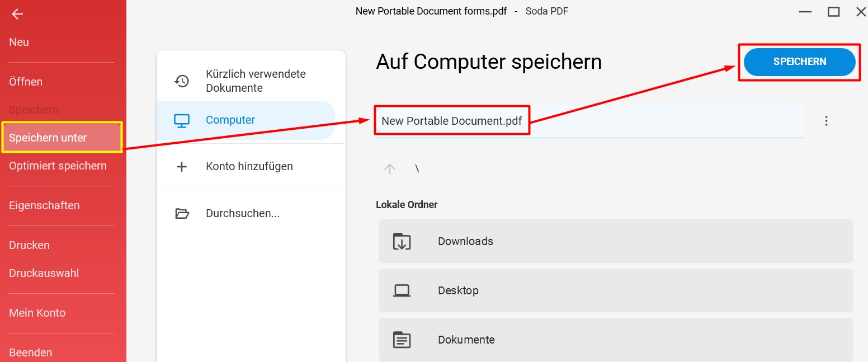Select Drucken in the sidebar
Image resolution: width=868 pixels, height=362 pixels.
pyautogui.click(x=29, y=245)
